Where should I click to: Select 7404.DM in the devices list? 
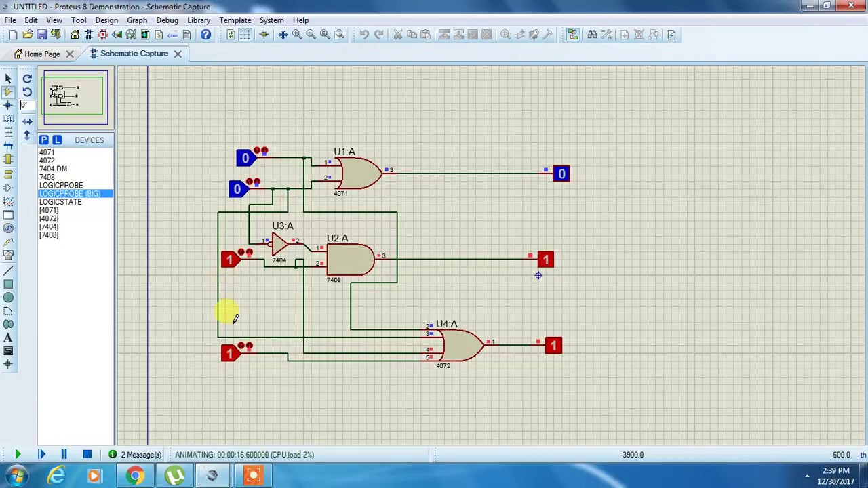[53, 169]
